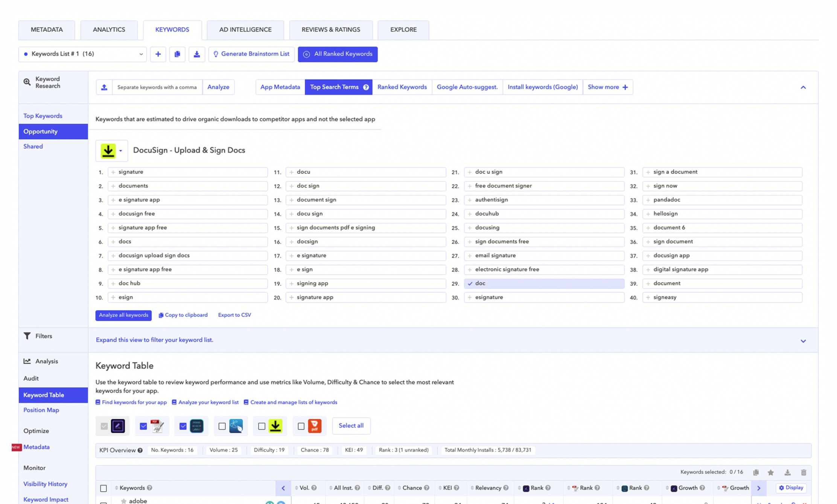
Task: Click the Export to CSV link
Action: (234, 315)
